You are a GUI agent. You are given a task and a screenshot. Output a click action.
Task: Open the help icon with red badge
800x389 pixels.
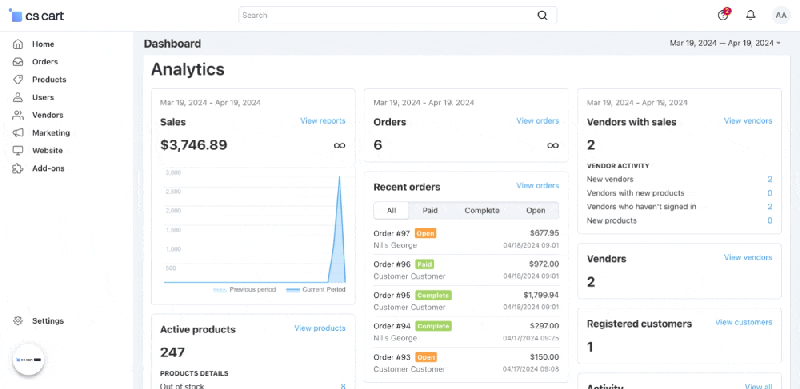coord(723,15)
